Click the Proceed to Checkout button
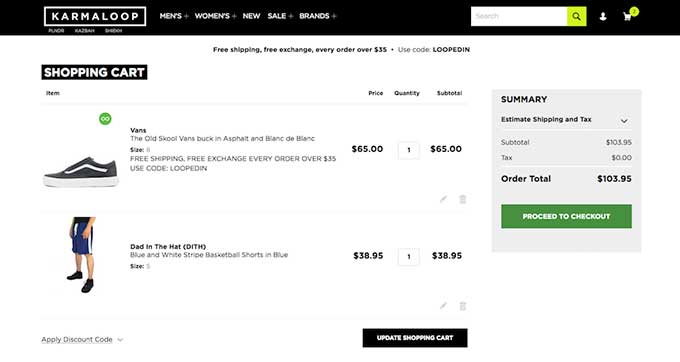The width and height of the screenshot is (680, 362). pyautogui.click(x=566, y=216)
